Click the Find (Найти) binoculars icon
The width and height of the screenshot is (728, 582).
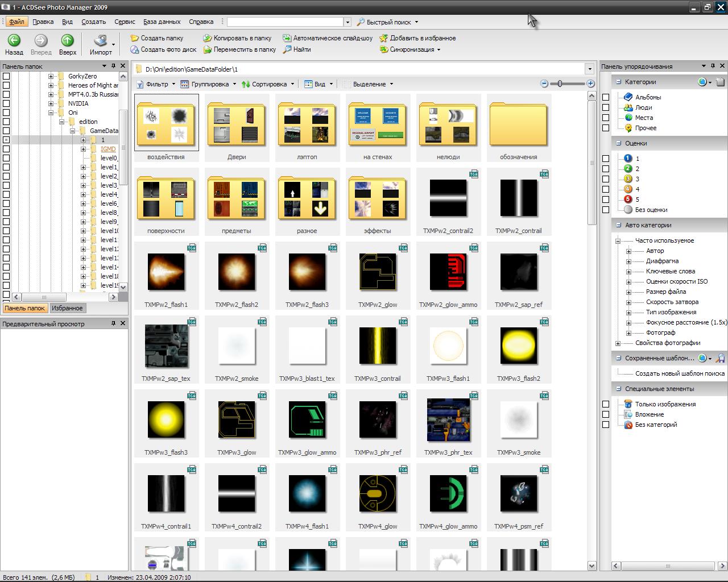click(x=287, y=49)
